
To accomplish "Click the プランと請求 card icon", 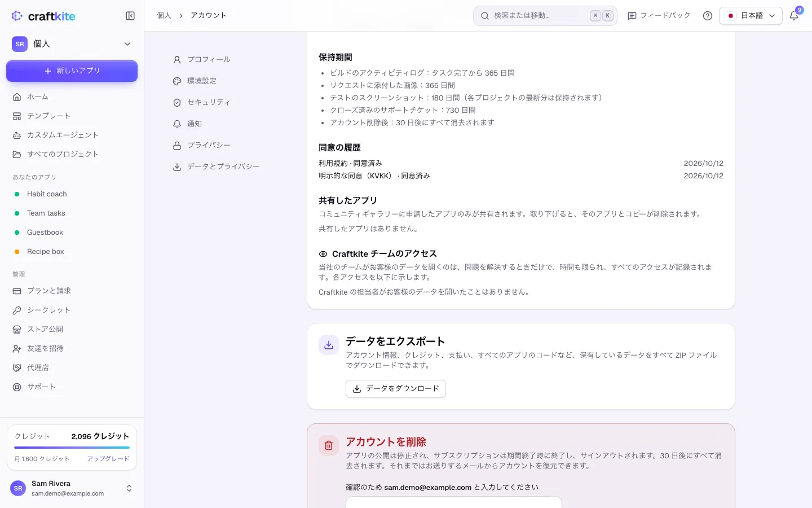I will pyautogui.click(x=17, y=291).
